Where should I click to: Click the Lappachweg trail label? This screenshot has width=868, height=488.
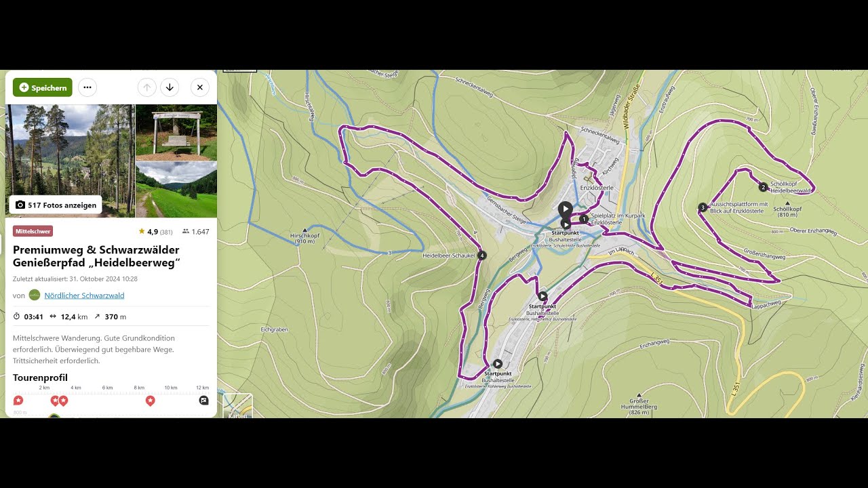766,304
